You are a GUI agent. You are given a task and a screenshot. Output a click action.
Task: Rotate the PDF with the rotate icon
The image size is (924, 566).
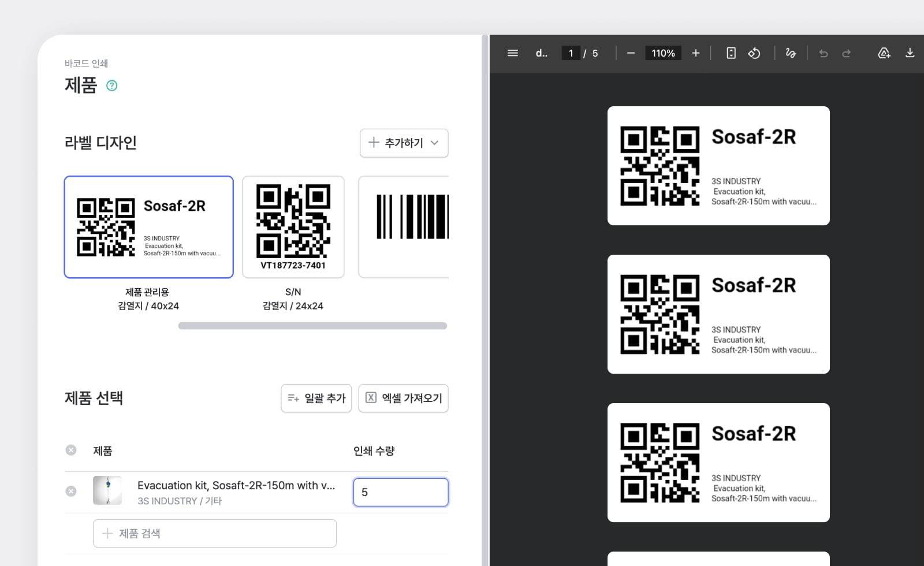754,53
